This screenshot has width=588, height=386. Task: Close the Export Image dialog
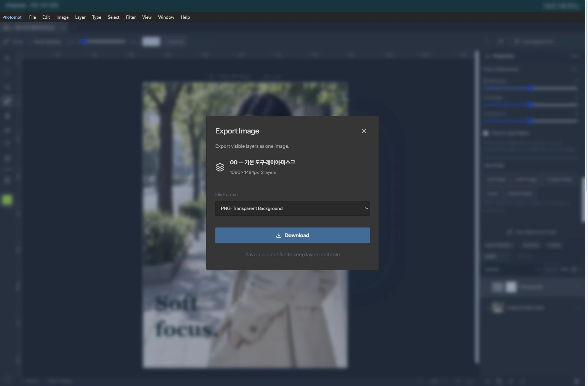364,131
